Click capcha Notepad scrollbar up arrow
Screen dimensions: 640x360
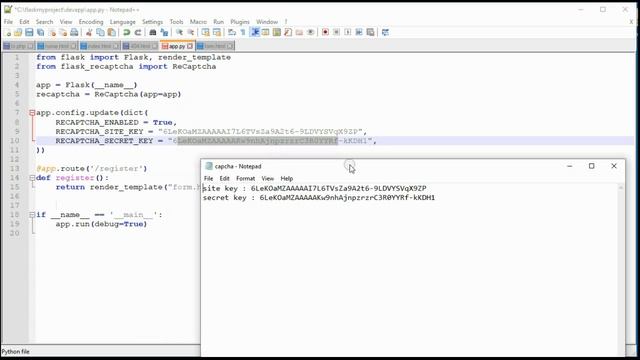621,188
